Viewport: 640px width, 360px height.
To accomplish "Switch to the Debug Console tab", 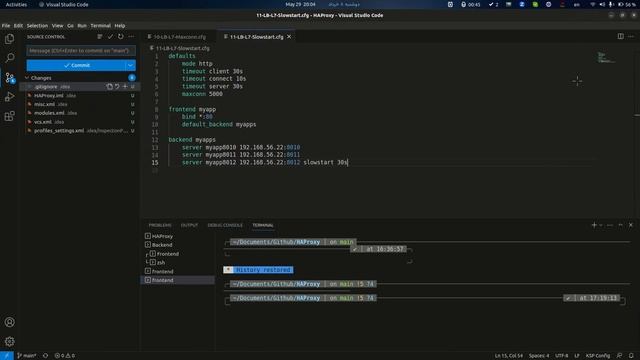I will pos(225,225).
